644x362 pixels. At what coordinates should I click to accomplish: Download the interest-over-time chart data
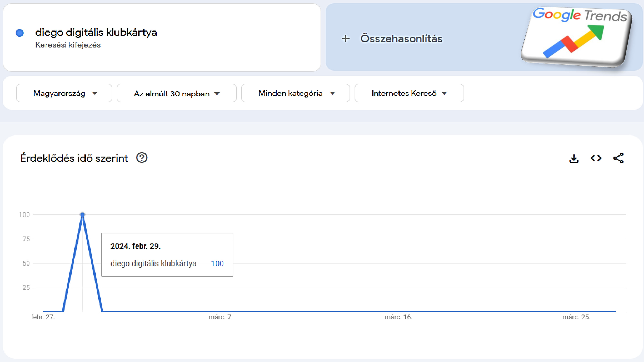[x=574, y=158]
